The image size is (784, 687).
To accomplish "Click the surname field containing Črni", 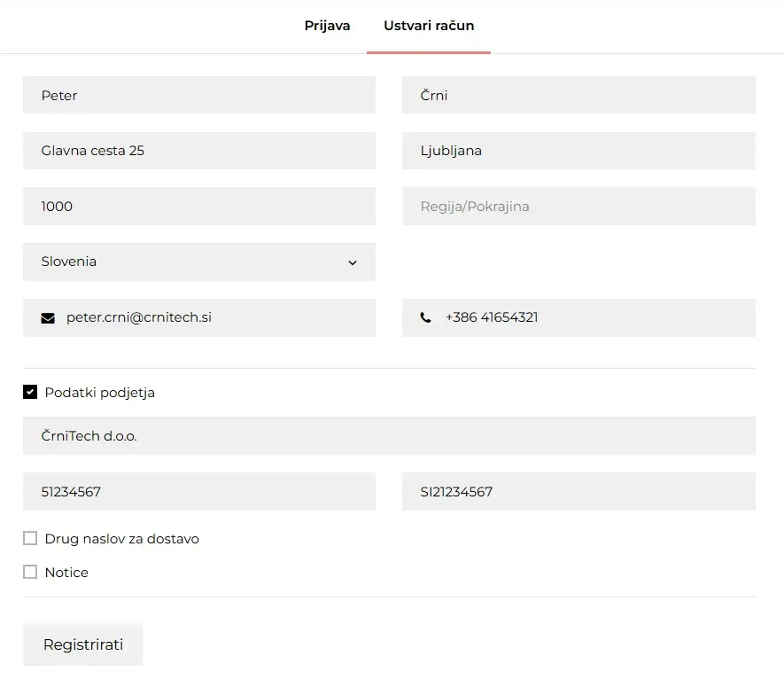I will tap(578, 95).
